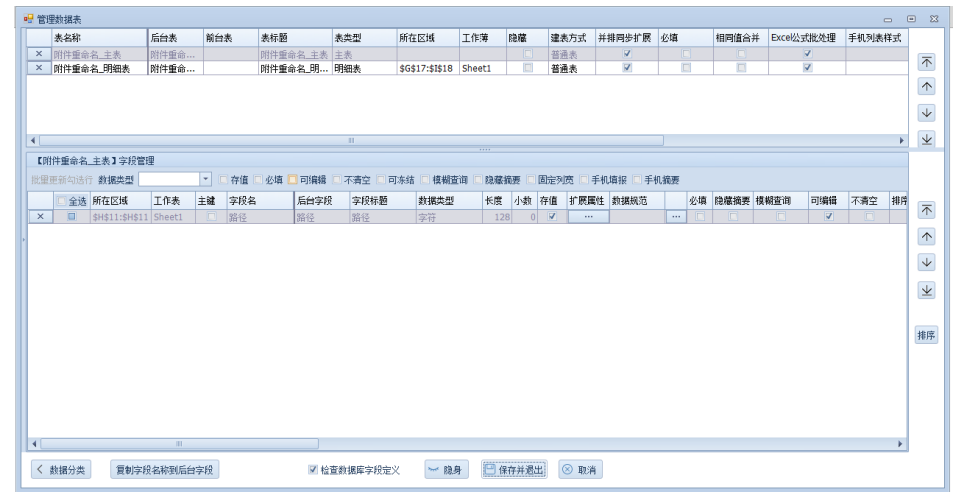Toggle Excel公式批处理 for 附件重命名_明细表
960x495 pixels.
pos(807,68)
